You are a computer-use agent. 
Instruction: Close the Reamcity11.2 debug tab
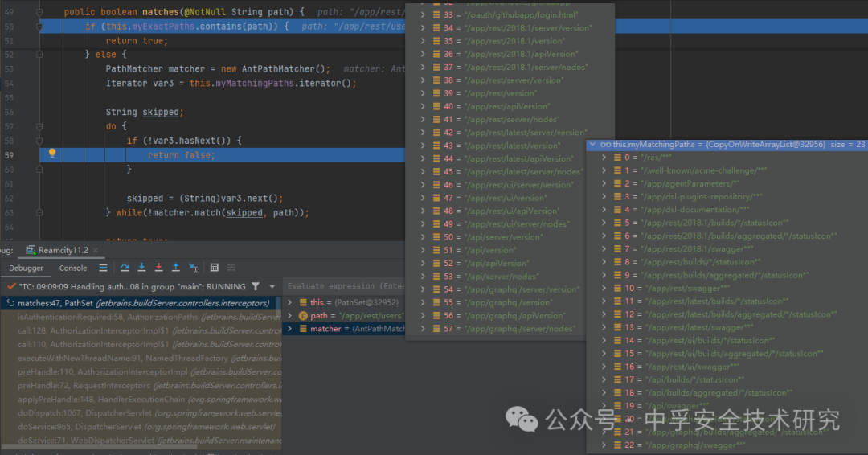pos(96,251)
